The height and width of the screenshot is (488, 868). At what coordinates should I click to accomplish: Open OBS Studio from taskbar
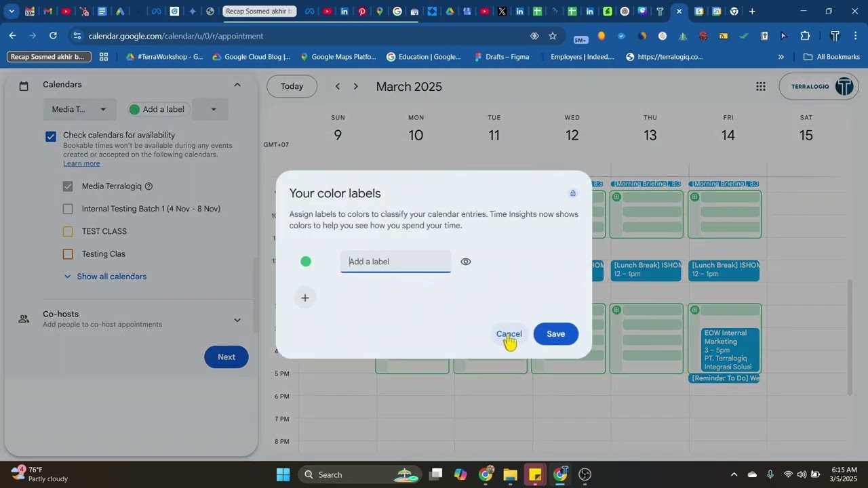[x=585, y=474]
